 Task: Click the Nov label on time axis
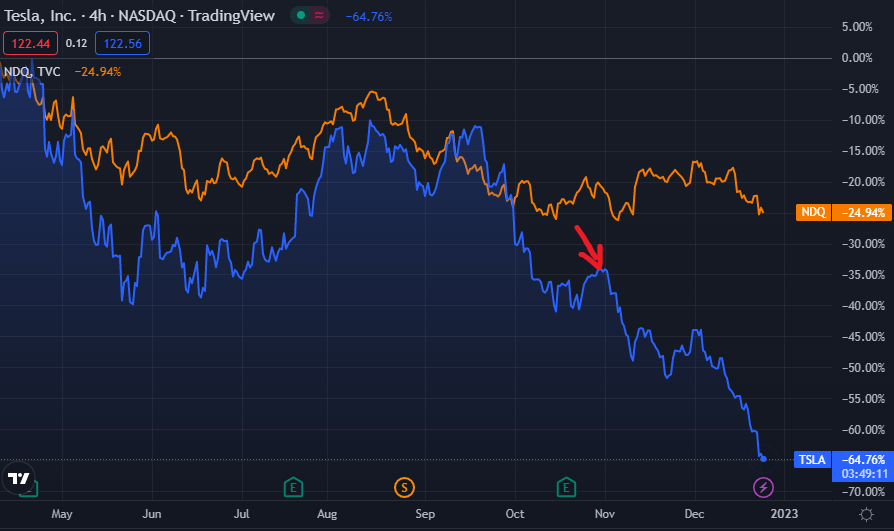tap(605, 514)
